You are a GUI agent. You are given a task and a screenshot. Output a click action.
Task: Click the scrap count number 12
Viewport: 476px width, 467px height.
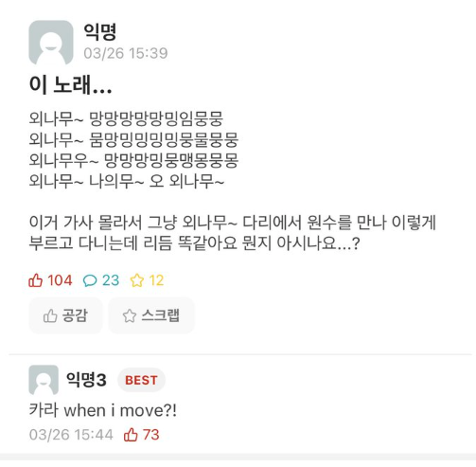pos(156,280)
